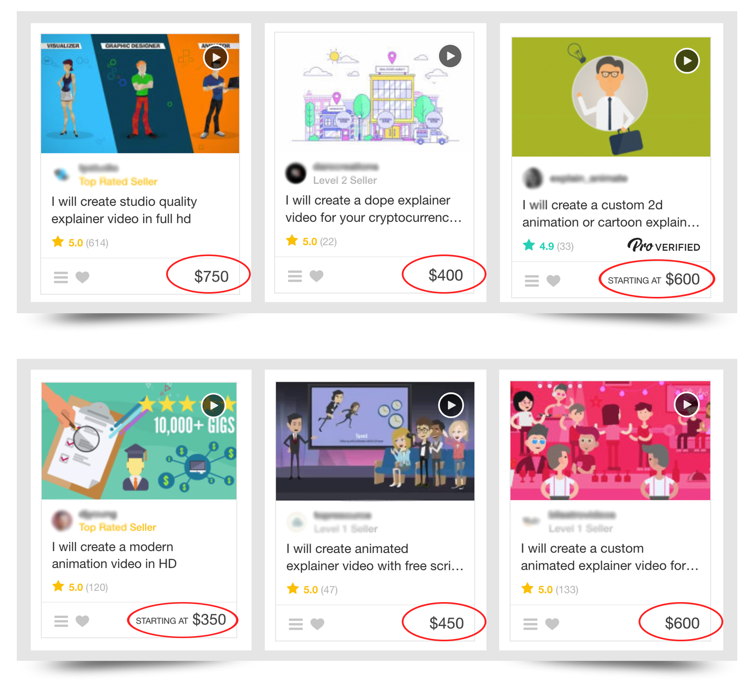Play video on studio quality explainer gig
The image size is (754, 700).
[216, 58]
